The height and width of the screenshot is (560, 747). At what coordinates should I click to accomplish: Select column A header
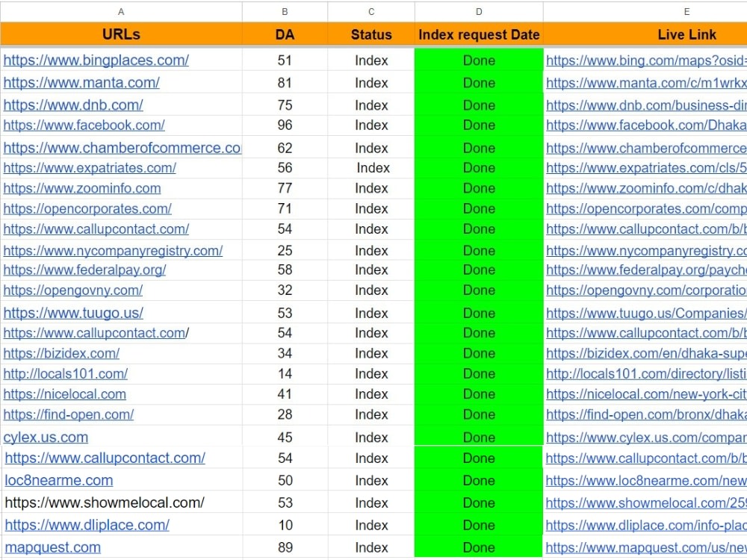pos(121,12)
